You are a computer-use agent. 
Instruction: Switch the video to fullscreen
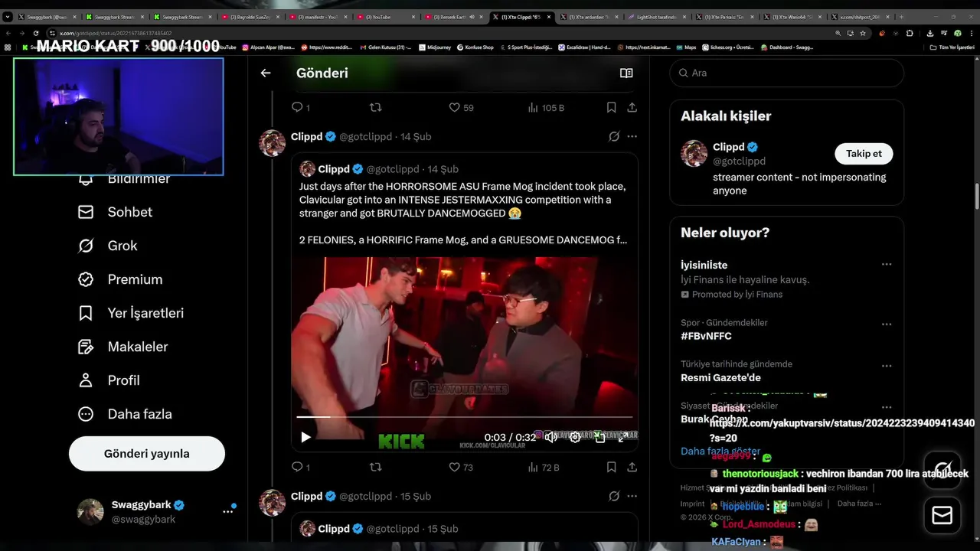pyautogui.click(x=623, y=437)
